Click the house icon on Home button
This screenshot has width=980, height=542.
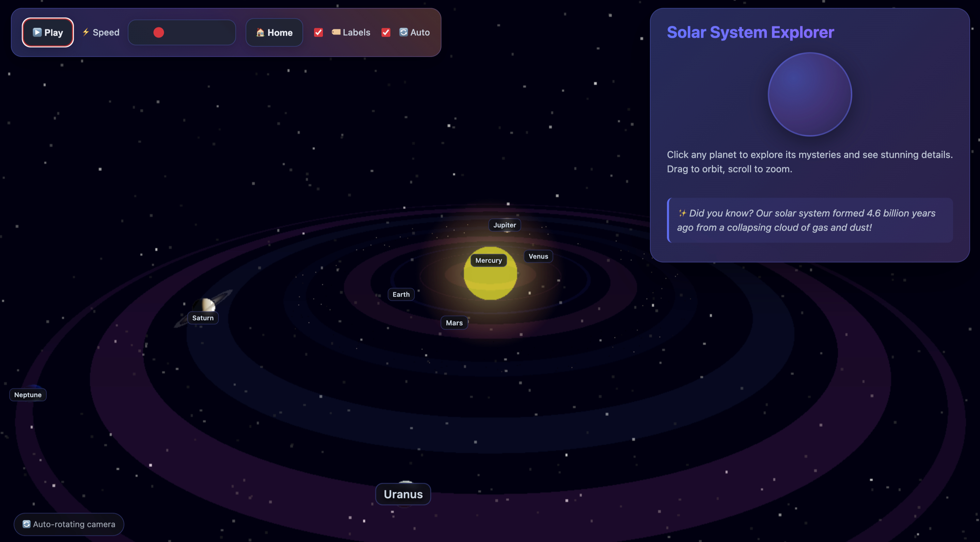[x=261, y=33]
